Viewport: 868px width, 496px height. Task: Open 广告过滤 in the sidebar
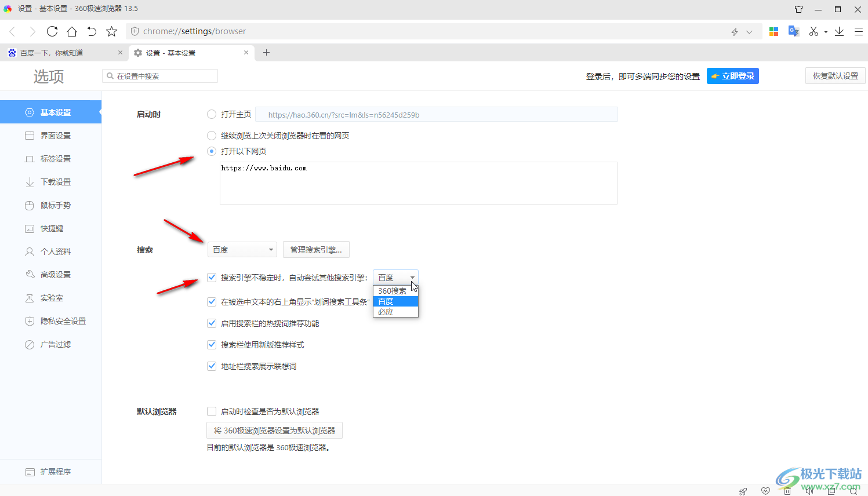tap(50, 344)
